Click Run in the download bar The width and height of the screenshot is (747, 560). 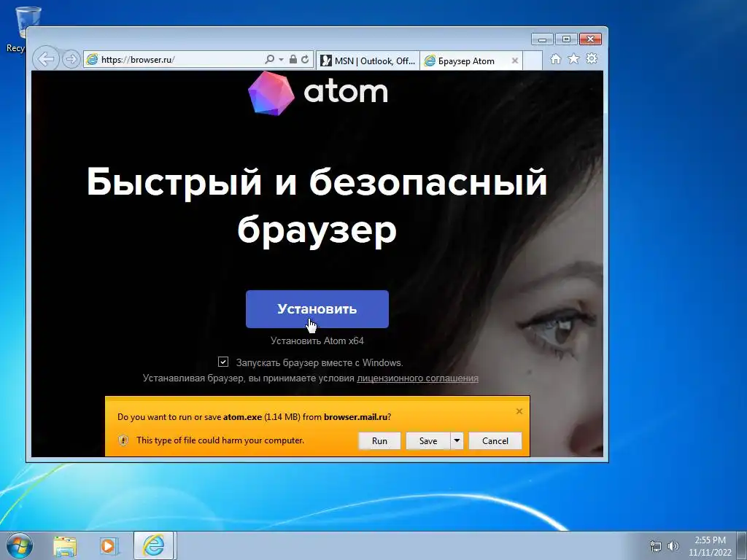379,441
